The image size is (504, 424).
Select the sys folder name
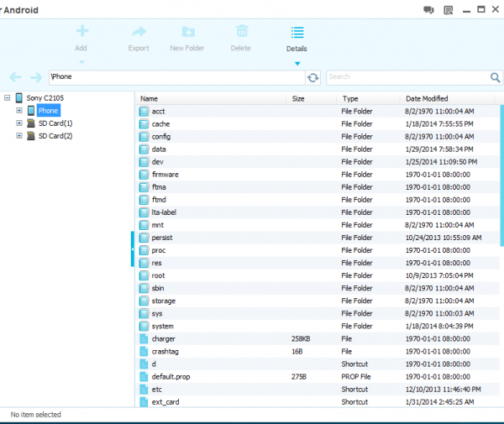click(x=157, y=313)
